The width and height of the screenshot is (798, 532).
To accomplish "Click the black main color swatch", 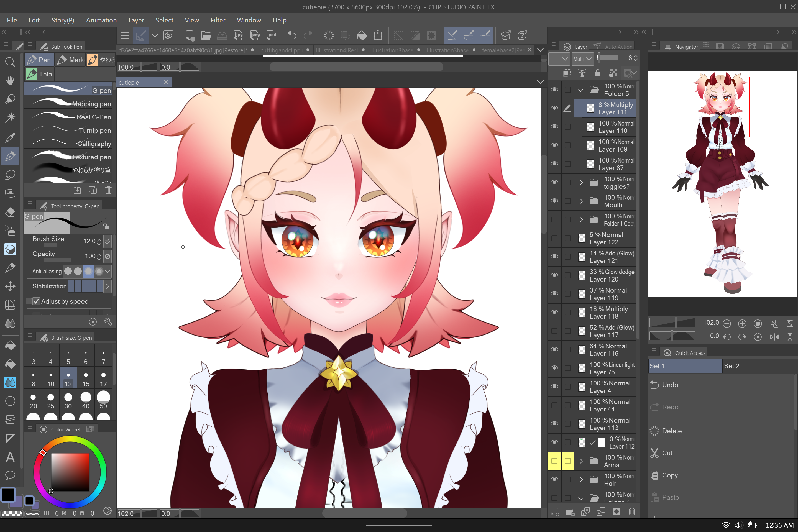I will [8, 495].
